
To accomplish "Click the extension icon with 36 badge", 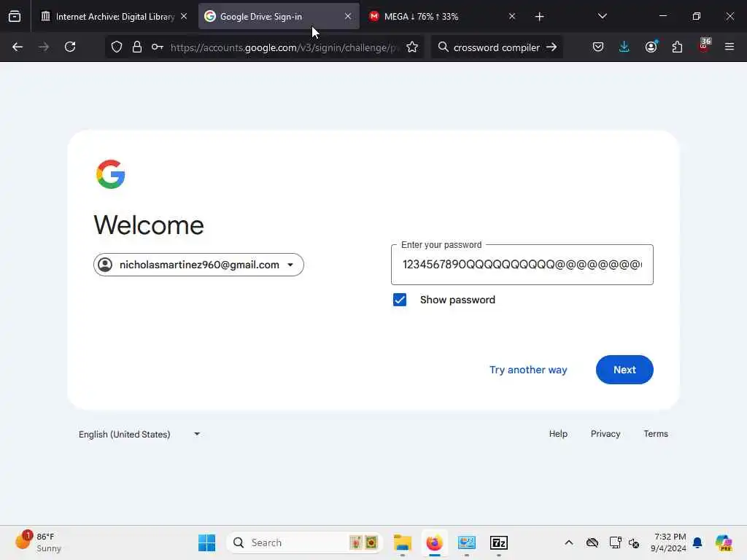I will 704,46.
